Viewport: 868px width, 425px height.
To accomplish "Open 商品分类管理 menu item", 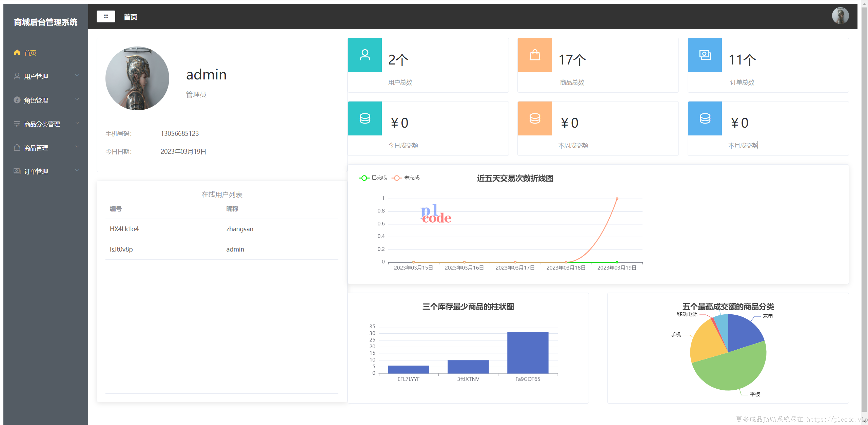I will point(46,124).
